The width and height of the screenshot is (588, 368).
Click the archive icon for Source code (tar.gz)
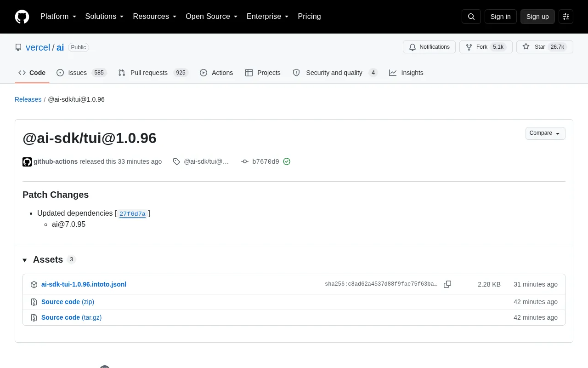coord(34,318)
